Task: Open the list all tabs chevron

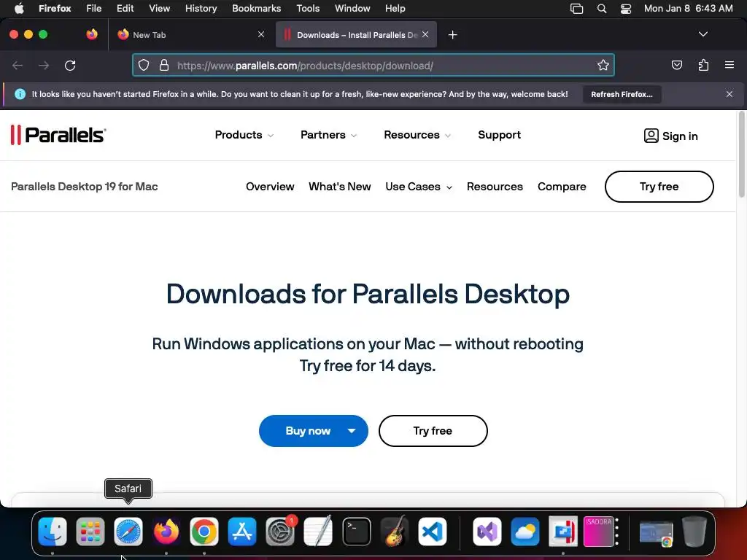Action: tap(703, 34)
